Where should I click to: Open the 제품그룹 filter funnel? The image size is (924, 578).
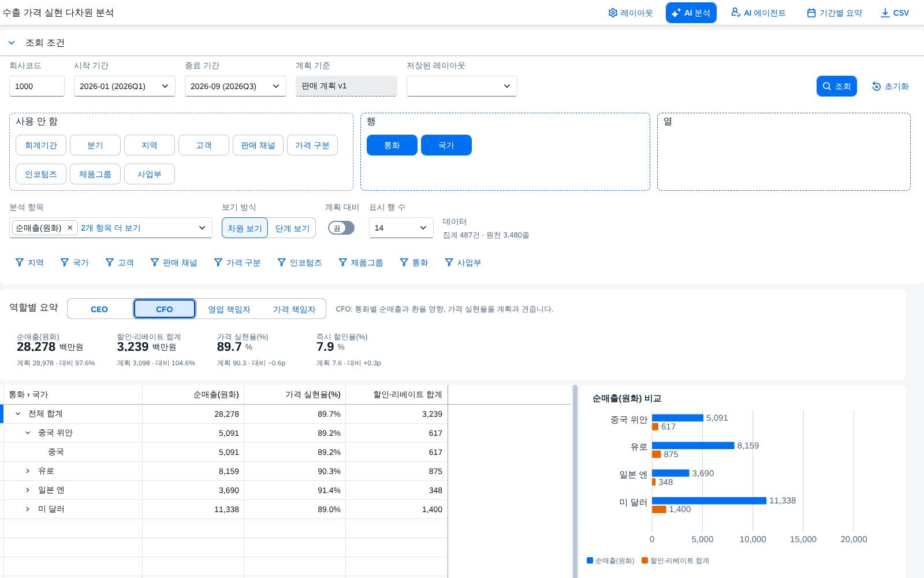click(361, 262)
